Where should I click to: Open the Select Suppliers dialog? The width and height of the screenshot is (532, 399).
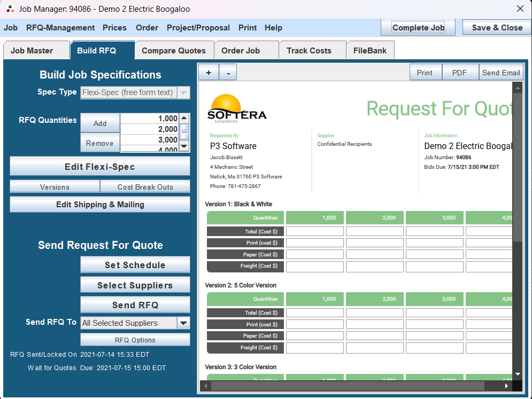coord(135,285)
